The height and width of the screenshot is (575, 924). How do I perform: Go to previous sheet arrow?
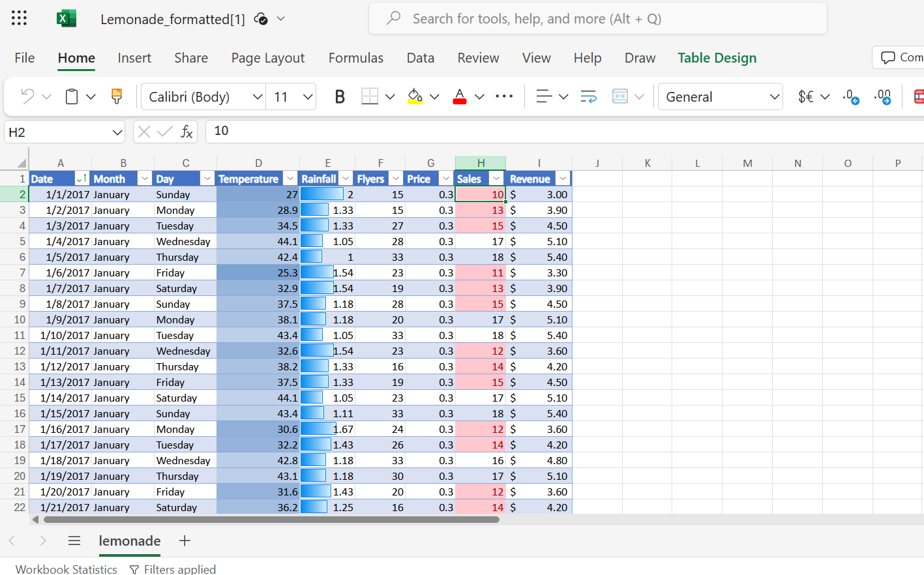click(x=12, y=540)
